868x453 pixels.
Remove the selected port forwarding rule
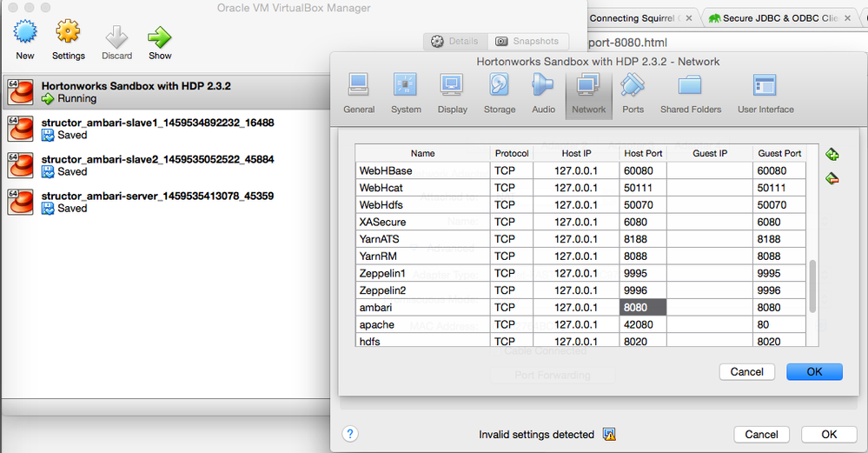click(x=832, y=178)
